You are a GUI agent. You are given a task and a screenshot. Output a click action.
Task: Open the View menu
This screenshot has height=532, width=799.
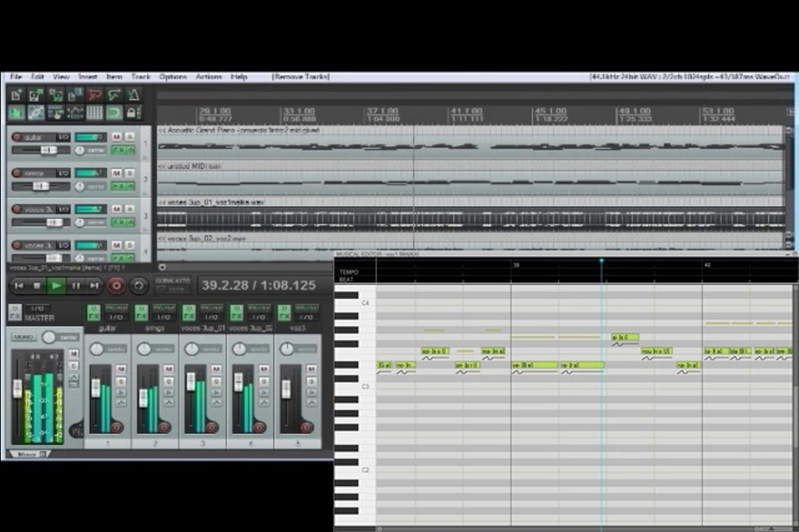pos(61,77)
